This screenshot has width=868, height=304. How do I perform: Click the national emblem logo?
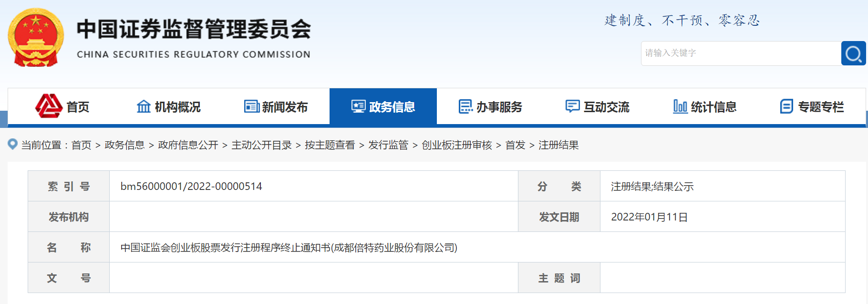tap(36, 38)
